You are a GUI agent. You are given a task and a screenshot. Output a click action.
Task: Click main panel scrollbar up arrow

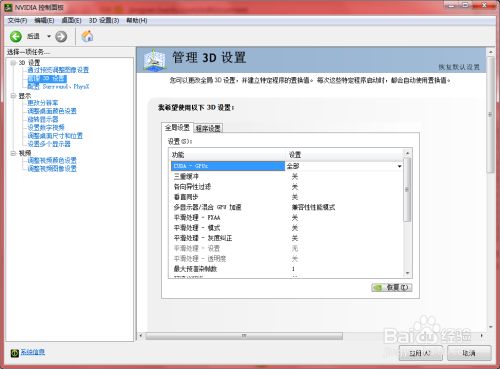[x=490, y=52]
